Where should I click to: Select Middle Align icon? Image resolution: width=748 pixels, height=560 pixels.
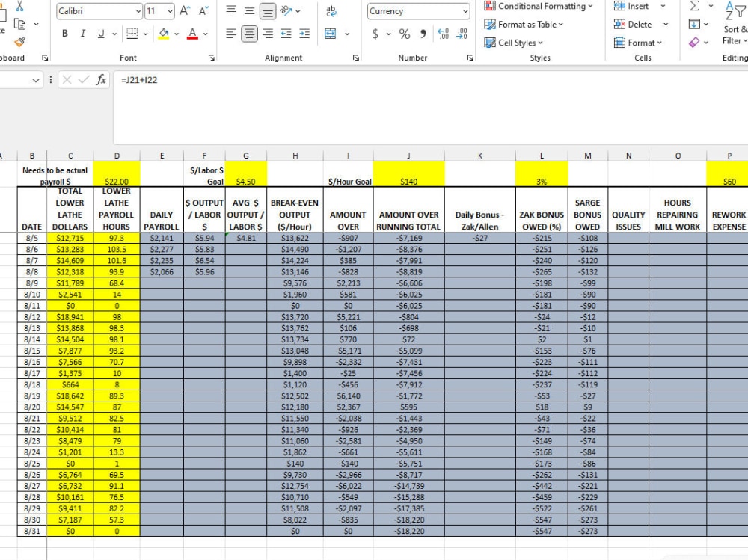tap(249, 10)
